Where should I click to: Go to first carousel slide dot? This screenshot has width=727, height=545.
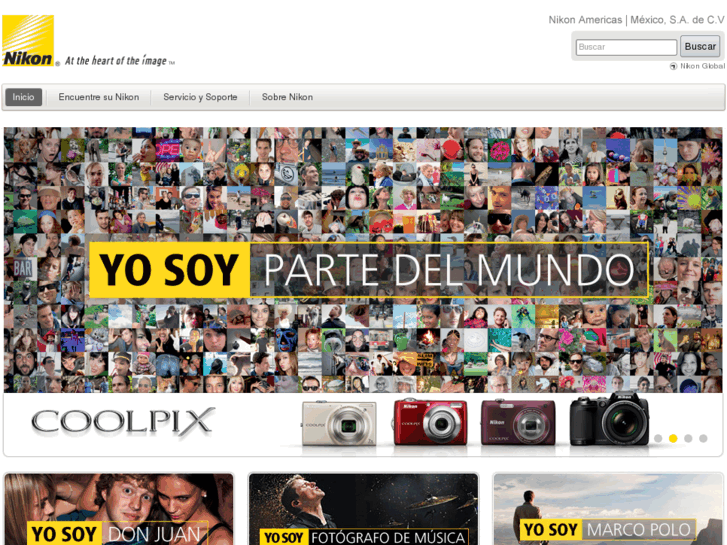tap(658, 438)
